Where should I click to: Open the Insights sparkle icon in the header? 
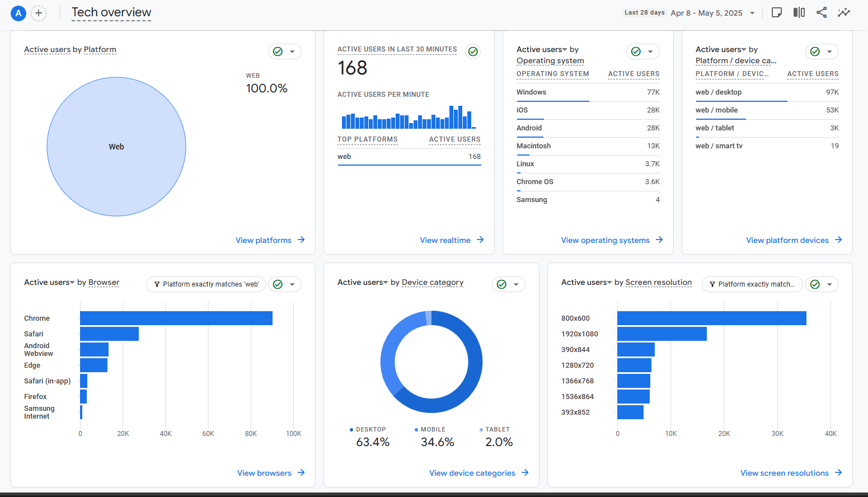coord(843,12)
